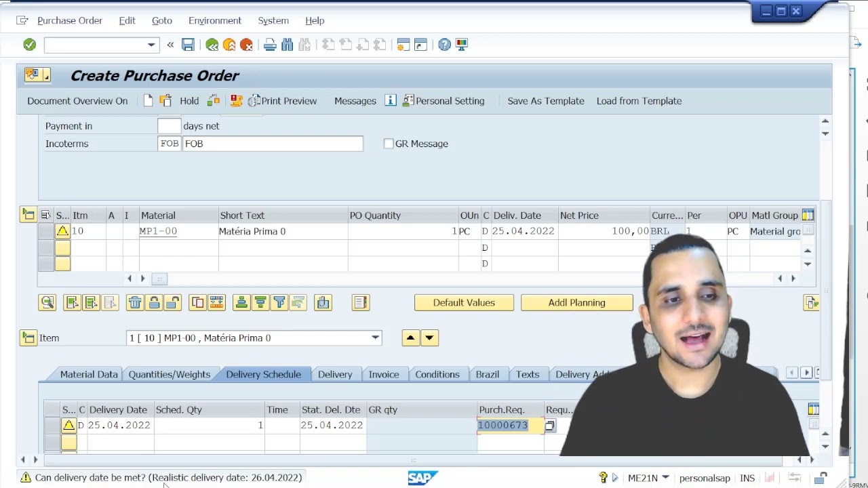Click the Sort Descending icon
Viewport: 868px width, 488px height.
pos(260,303)
